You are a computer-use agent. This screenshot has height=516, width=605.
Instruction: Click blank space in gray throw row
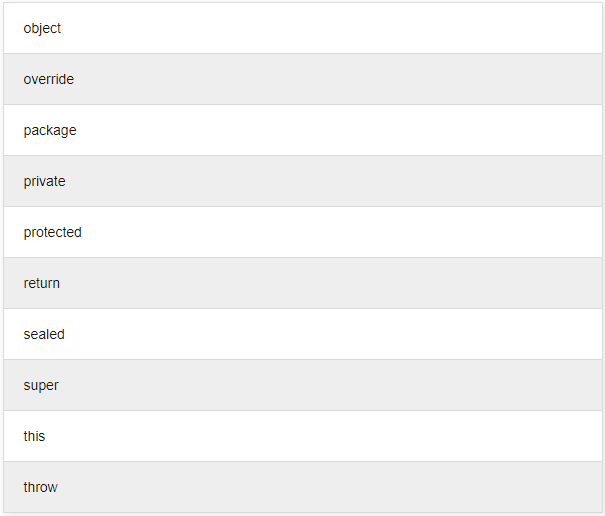350,487
